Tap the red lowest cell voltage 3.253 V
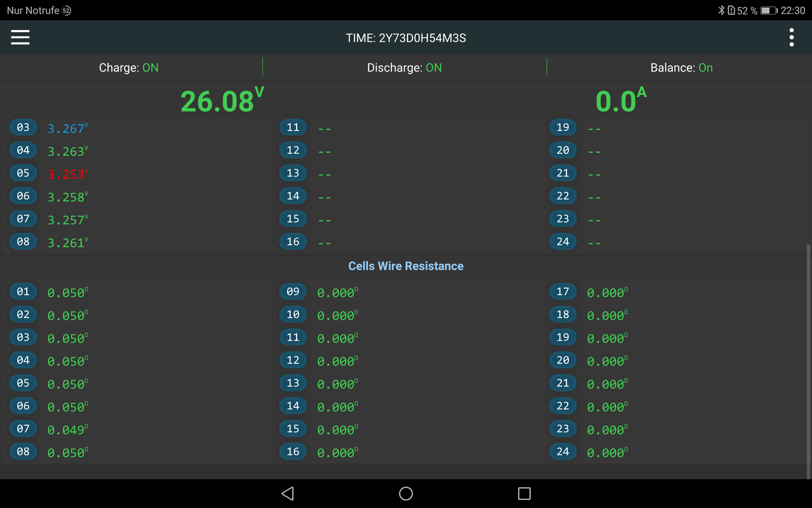 [68, 174]
